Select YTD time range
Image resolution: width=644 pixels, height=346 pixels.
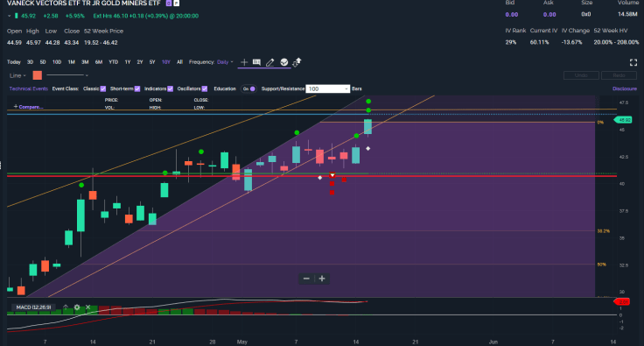point(114,62)
